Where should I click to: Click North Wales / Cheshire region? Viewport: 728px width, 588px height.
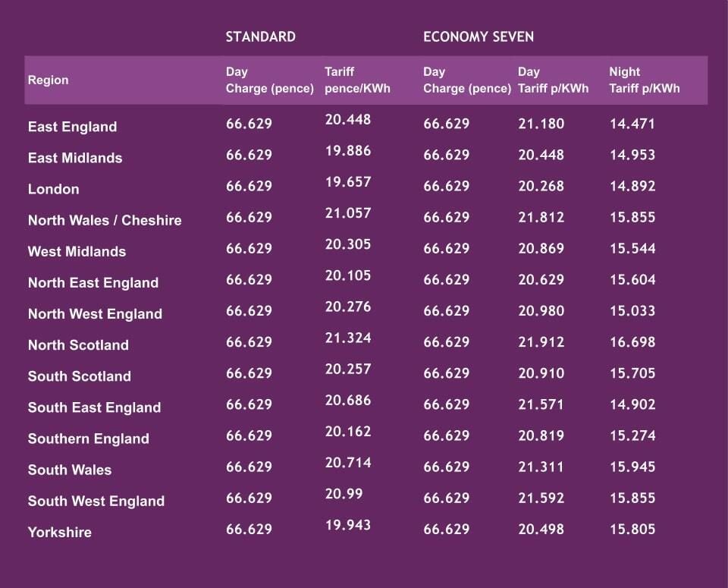click(x=105, y=220)
